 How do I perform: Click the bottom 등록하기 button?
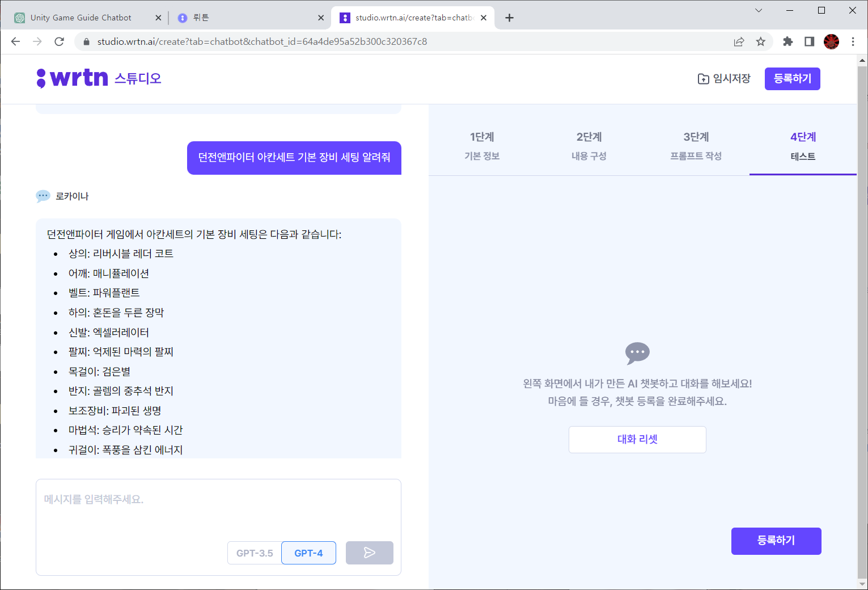[x=776, y=541]
